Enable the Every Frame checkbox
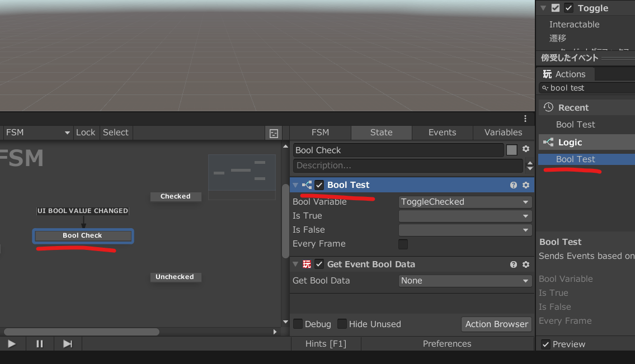The image size is (635, 364). point(403,244)
